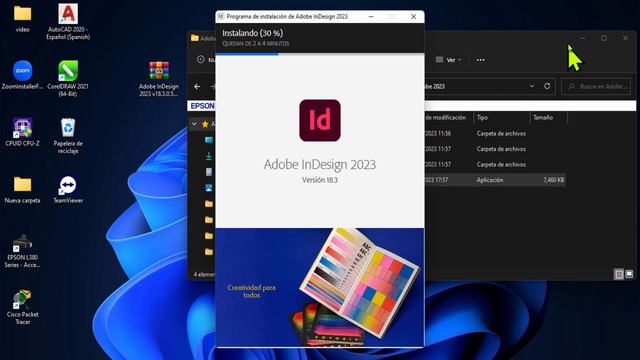Open EPSON L380 Series shortcut
Image resolution: width=640 pixels, height=360 pixels.
[22, 251]
